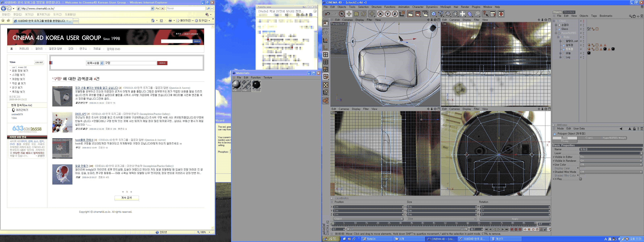Toggle the X-Ray checkbox in Attributes
The image size is (644, 242).
coord(580,179)
